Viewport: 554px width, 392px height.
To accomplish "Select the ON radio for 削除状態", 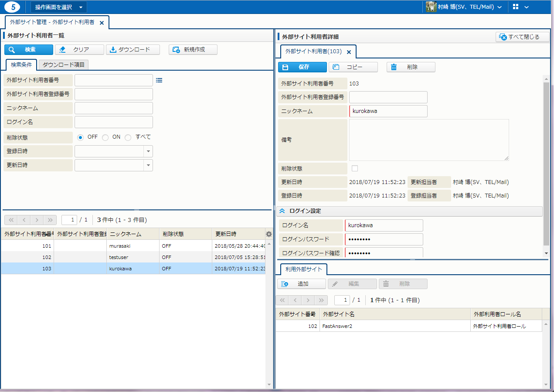I will coord(105,137).
